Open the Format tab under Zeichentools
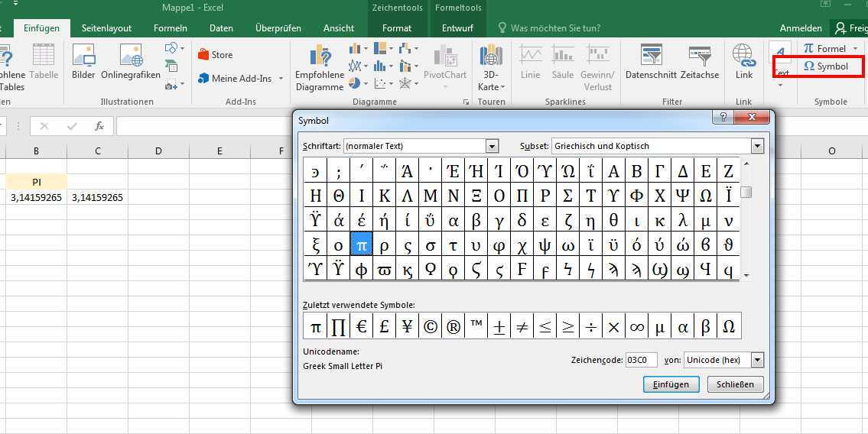Image resolution: width=868 pixels, height=434 pixels. (x=397, y=28)
